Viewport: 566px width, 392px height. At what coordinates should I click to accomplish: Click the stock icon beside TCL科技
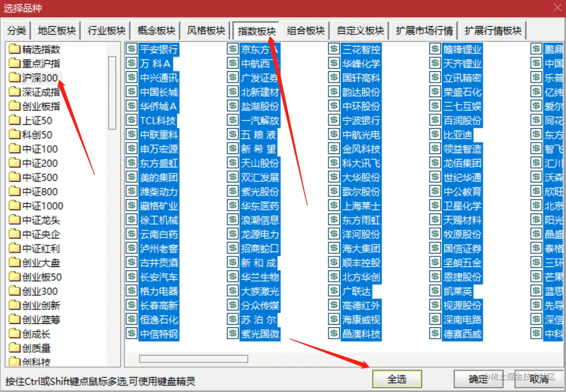click(x=131, y=121)
